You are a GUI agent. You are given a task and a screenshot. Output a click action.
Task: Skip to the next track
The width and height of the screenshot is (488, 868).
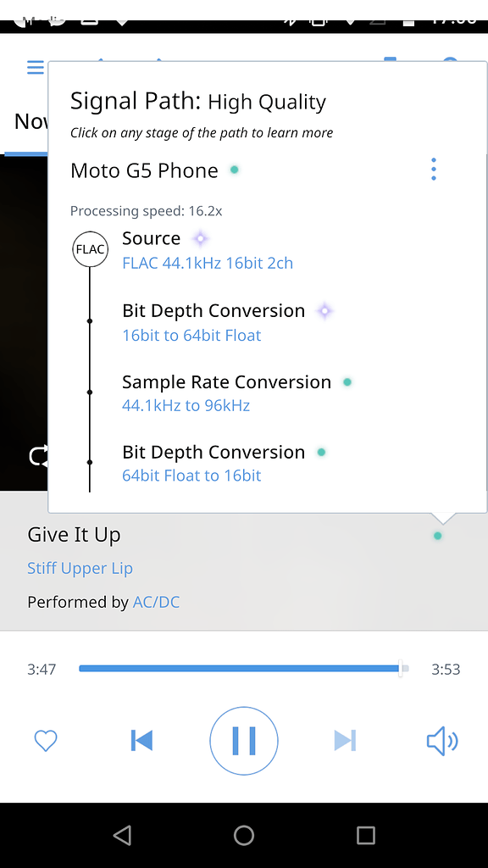344,740
